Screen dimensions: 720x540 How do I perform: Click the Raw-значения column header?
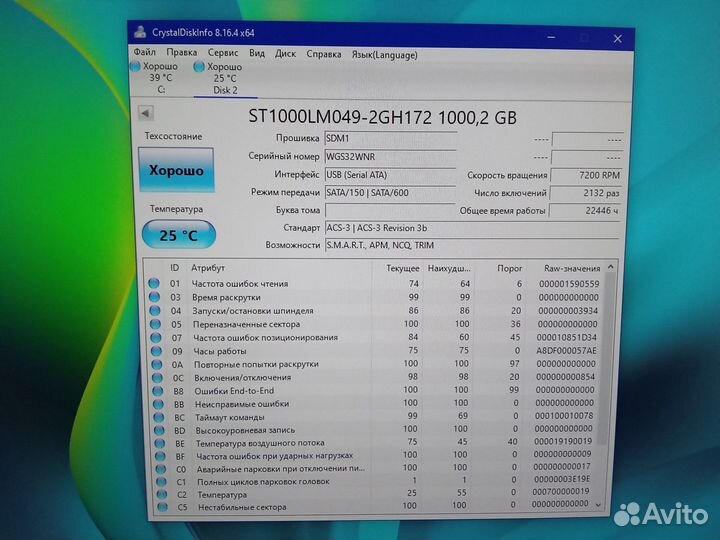point(570,268)
